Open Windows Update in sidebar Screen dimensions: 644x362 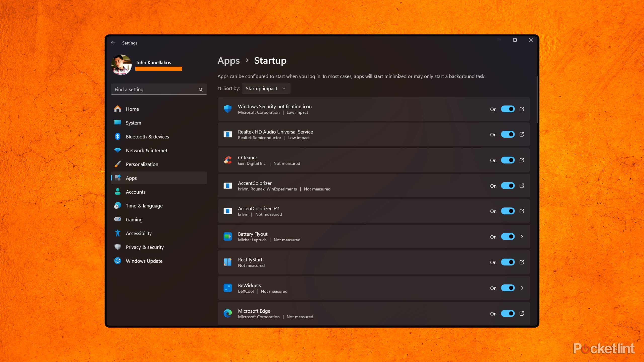[x=144, y=261]
